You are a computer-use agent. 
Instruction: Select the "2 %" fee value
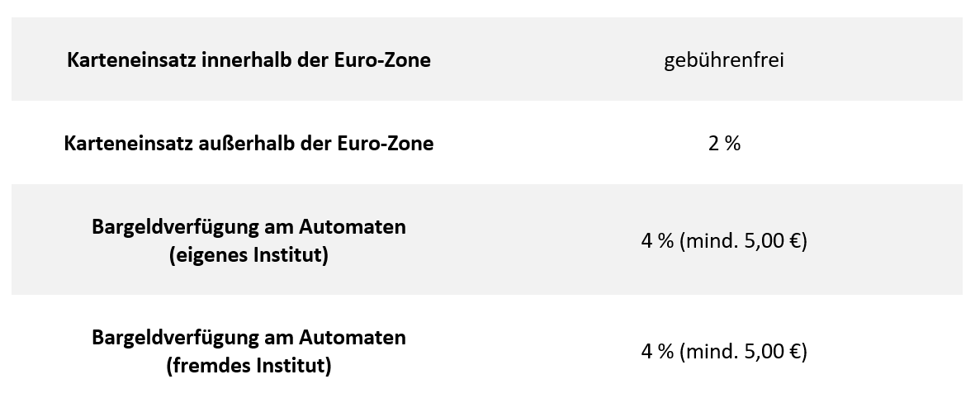(x=724, y=144)
